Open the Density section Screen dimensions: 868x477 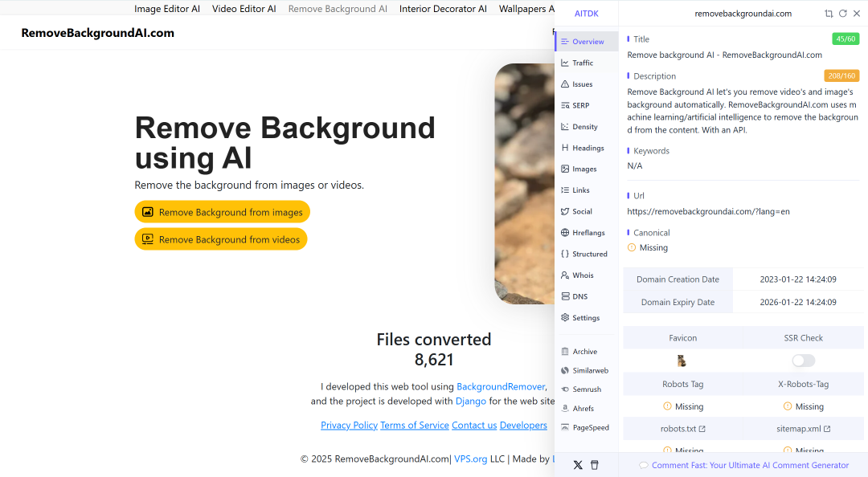pyautogui.click(x=586, y=127)
